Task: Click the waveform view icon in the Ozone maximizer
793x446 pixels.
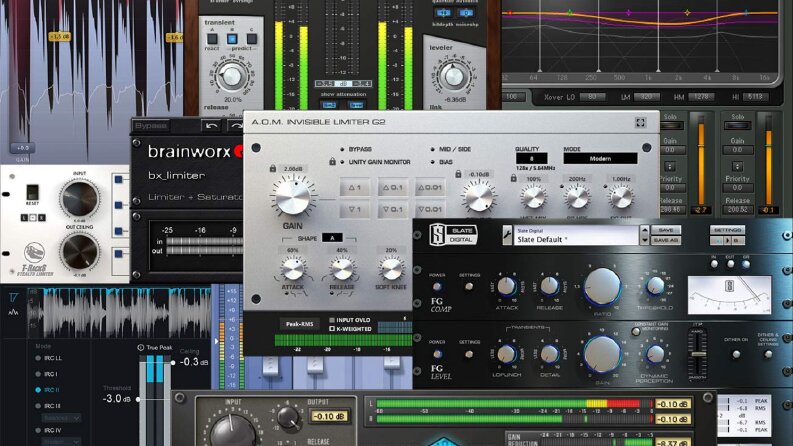Action: pyautogui.click(x=13, y=313)
